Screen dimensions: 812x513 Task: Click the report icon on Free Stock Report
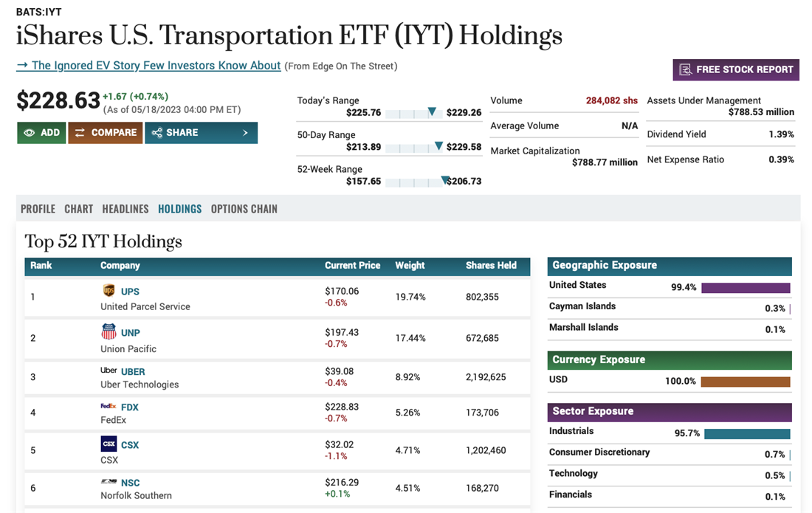click(685, 69)
